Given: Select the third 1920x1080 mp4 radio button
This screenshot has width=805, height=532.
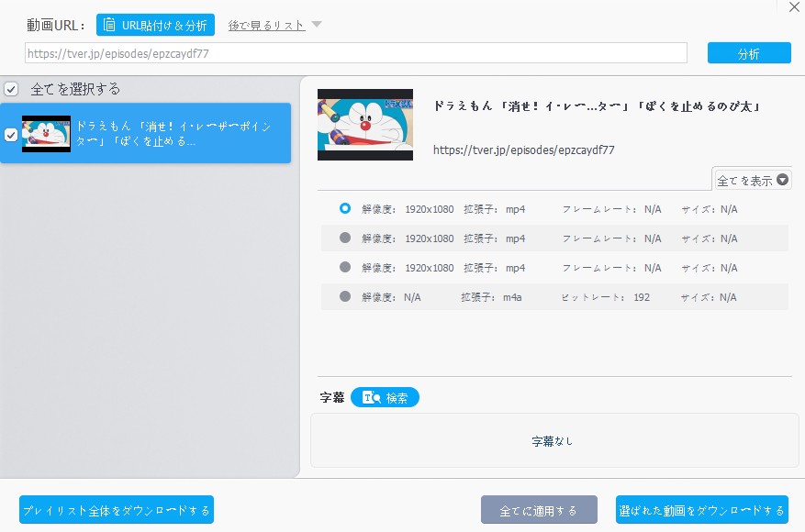Looking at the screenshot, I should [x=345, y=267].
